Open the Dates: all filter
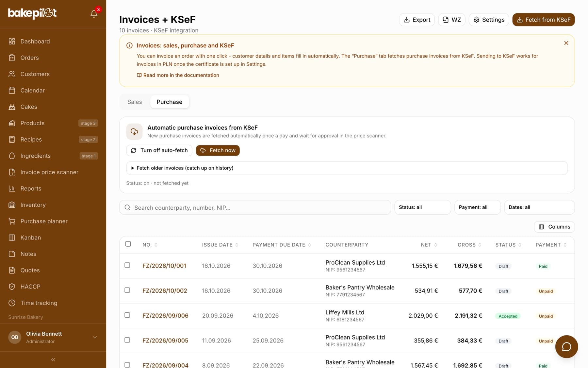The height and width of the screenshot is (368, 588). point(539,207)
